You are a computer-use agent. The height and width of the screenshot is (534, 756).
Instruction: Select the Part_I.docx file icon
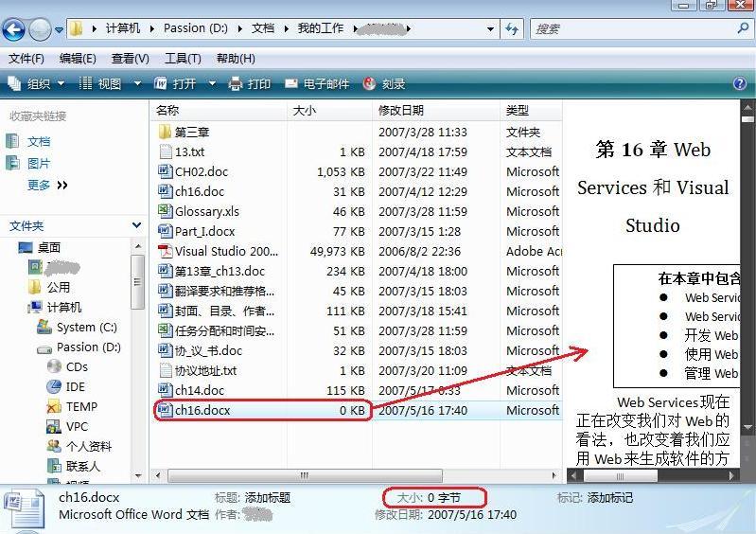point(165,231)
